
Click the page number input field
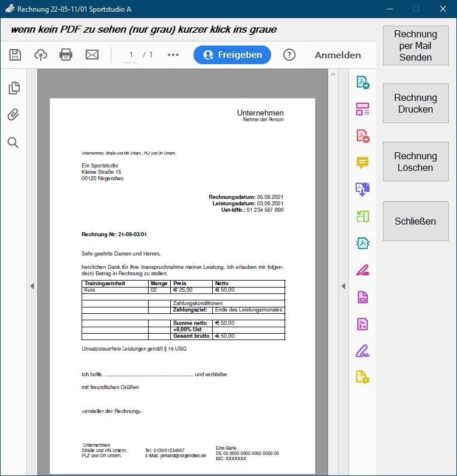pos(131,55)
